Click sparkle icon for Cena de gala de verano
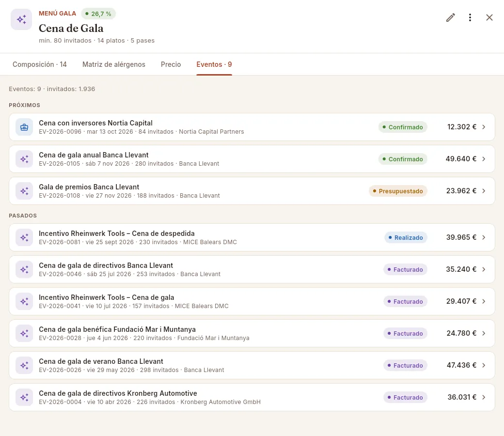Viewport: 504px width, 436px height. (x=24, y=365)
